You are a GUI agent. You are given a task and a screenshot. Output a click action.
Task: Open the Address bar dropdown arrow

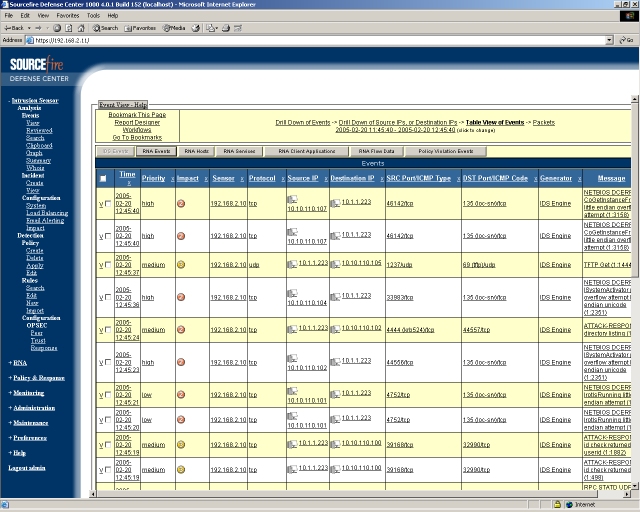pos(609,40)
